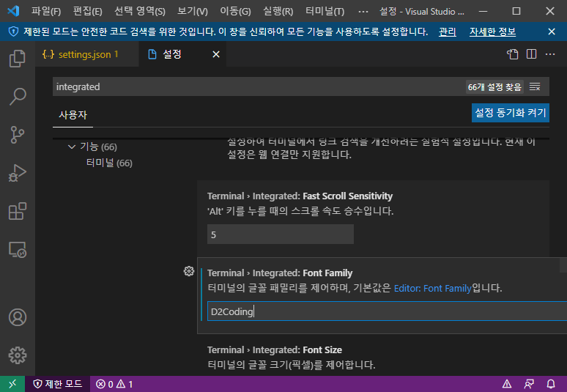Open the Remote Explorer view

(x=18, y=250)
